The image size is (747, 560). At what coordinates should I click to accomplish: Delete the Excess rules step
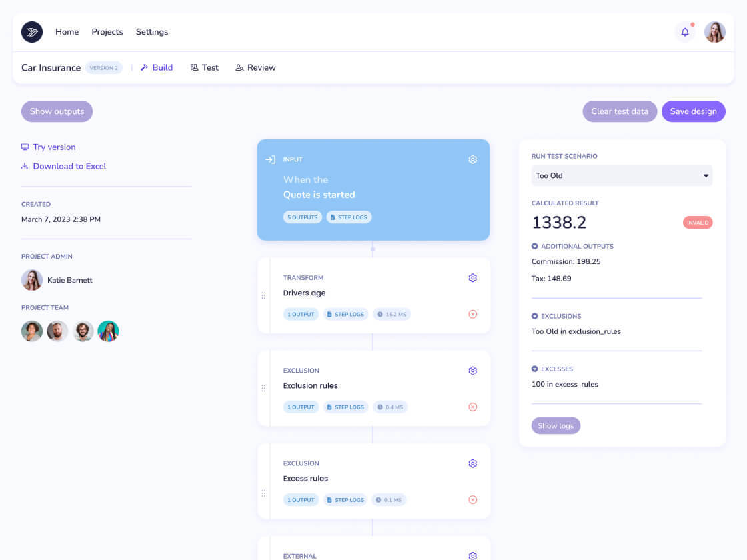(x=472, y=499)
